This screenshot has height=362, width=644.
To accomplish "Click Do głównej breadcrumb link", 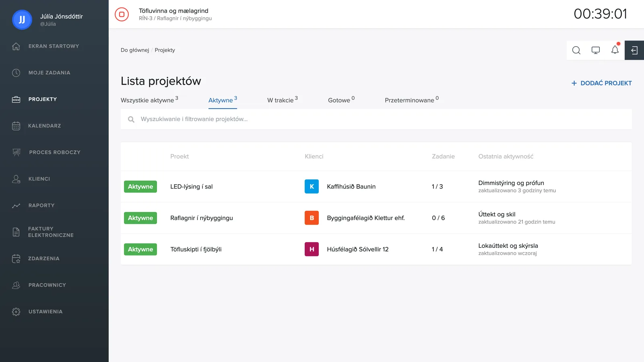I will tap(135, 50).
